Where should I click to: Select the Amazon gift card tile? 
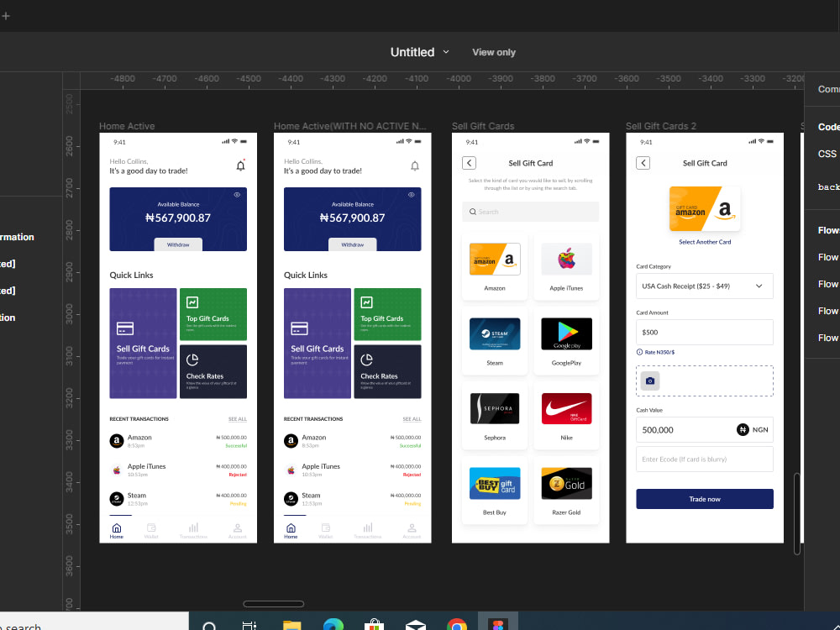[x=495, y=266]
